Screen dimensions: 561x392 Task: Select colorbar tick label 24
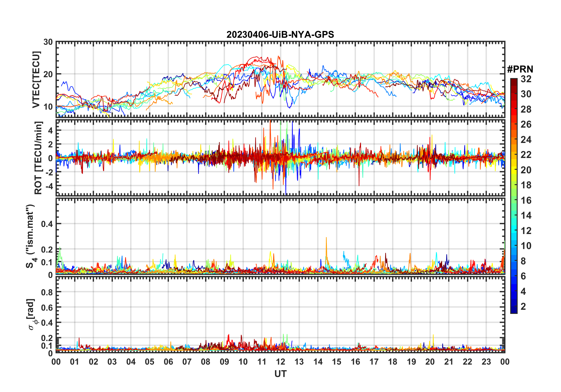pyautogui.click(x=526, y=140)
